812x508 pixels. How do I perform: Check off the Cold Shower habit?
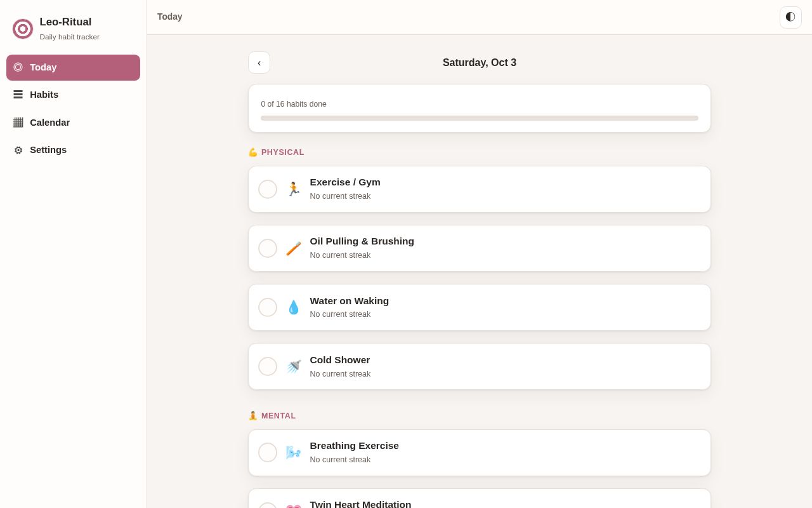pos(268,366)
